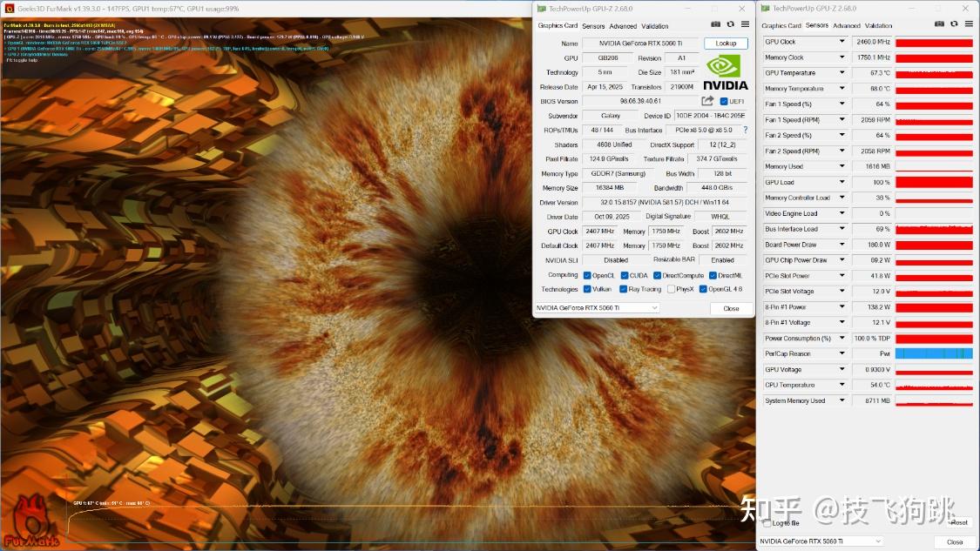980x551 pixels.
Task: Toggle the CUDA checkbox
Action: (625, 275)
